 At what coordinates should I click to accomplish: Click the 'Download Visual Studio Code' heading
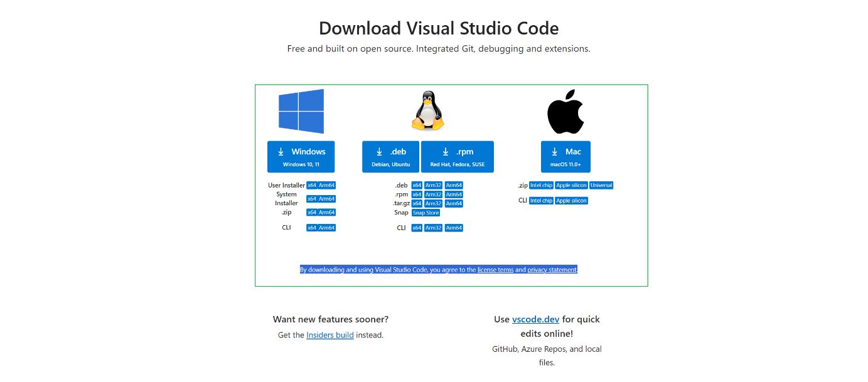(439, 28)
